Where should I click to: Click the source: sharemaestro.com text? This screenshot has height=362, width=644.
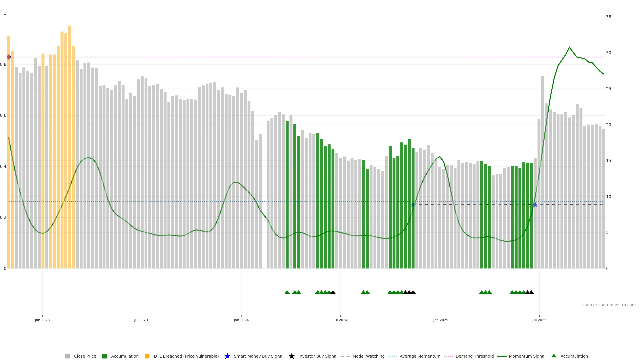(609, 305)
